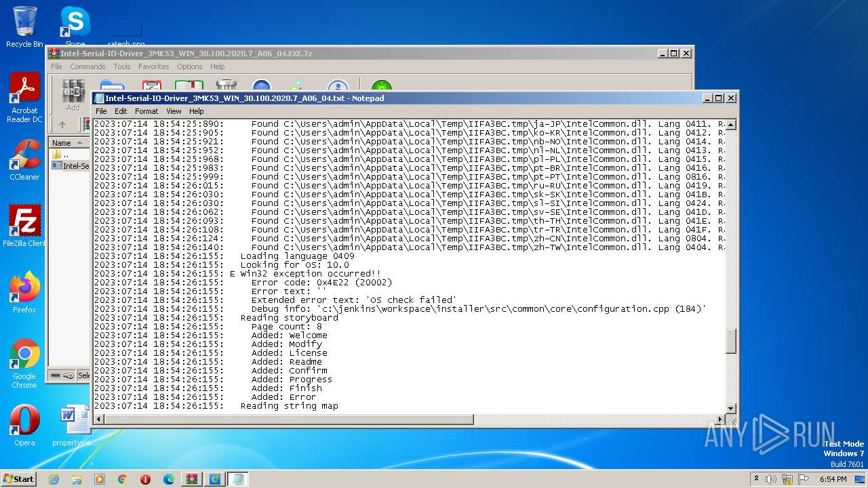This screenshot has width=868, height=488.
Task: Click the Notepad taskbar button
Action: 237,479
